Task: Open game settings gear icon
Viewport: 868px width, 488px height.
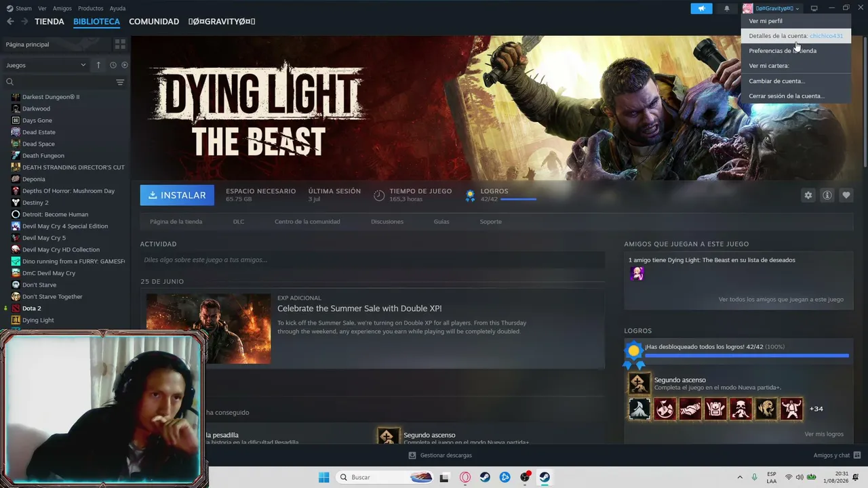Action: (808, 195)
